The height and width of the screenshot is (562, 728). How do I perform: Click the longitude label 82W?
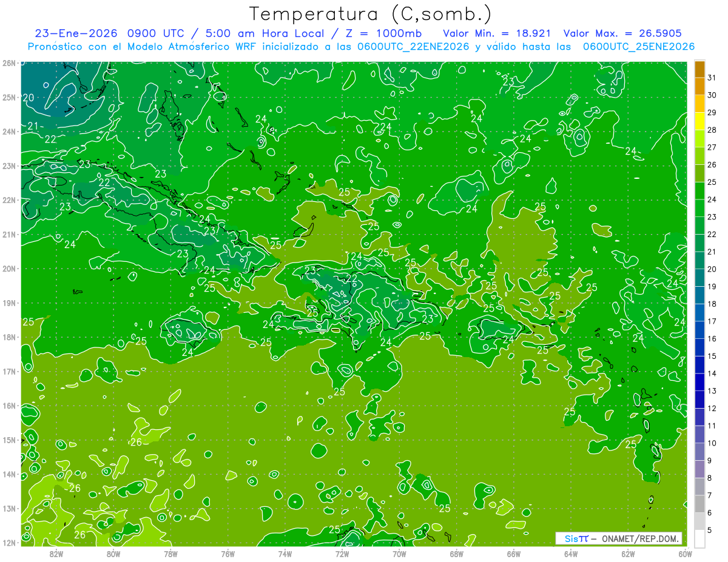click(56, 554)
